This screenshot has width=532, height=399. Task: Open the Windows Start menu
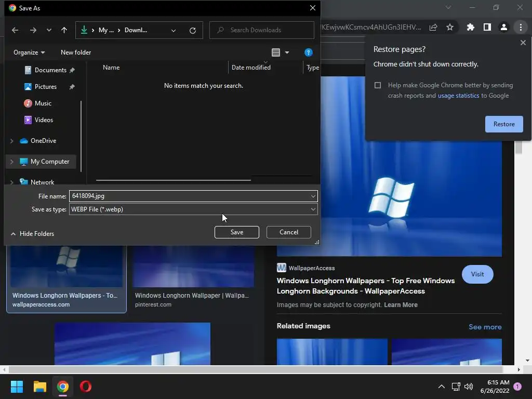tap(17, 387)
